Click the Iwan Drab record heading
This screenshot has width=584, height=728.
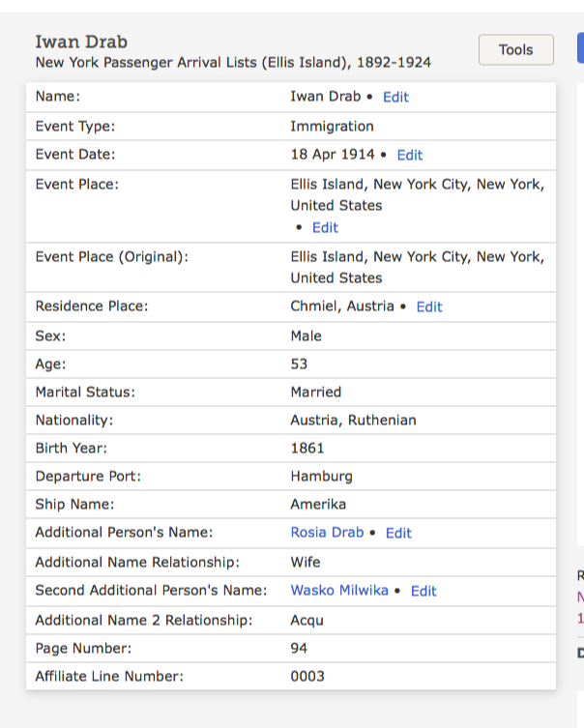tap(81, 42)
